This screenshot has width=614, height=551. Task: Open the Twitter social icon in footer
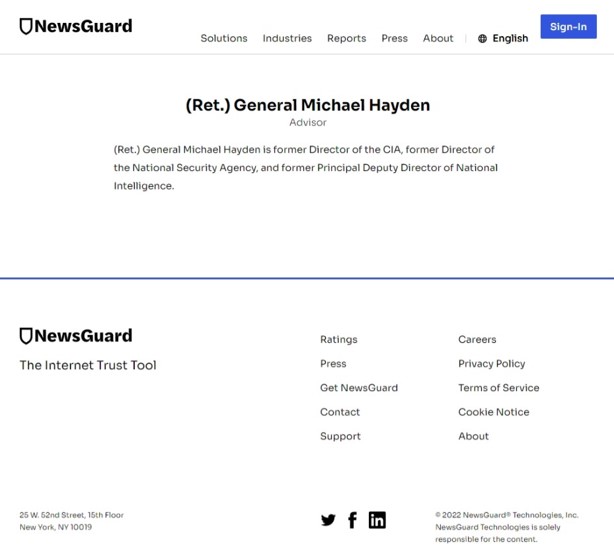pos(328,520)
